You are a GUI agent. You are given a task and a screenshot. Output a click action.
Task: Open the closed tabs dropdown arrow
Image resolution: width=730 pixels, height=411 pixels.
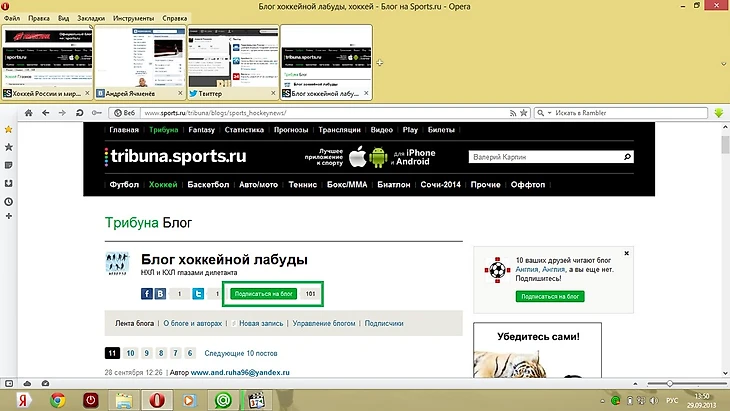[723, 64]
